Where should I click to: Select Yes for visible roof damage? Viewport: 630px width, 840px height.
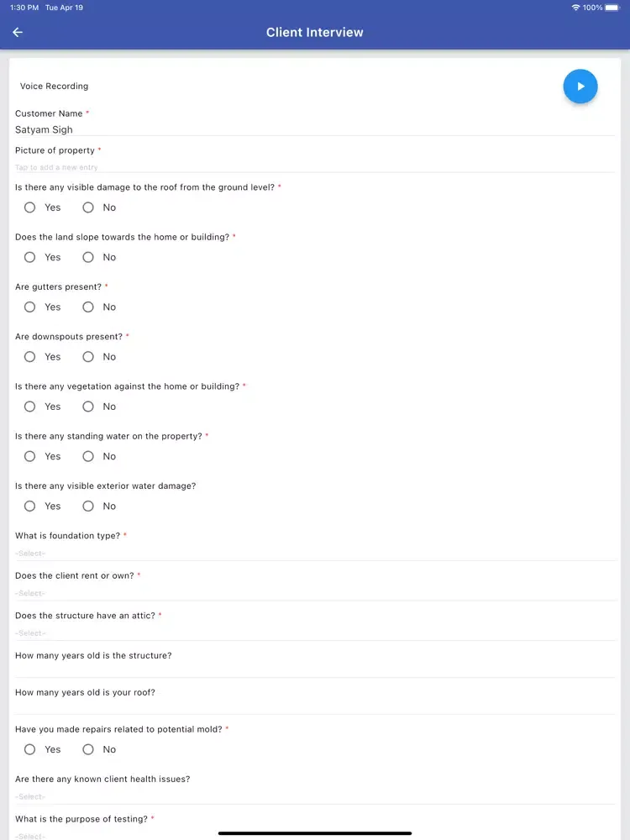(x=30, y=207)
